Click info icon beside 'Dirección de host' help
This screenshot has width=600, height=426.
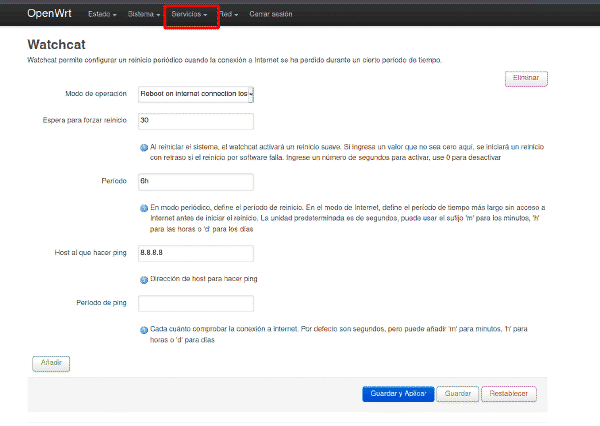[x=144, y=280]
